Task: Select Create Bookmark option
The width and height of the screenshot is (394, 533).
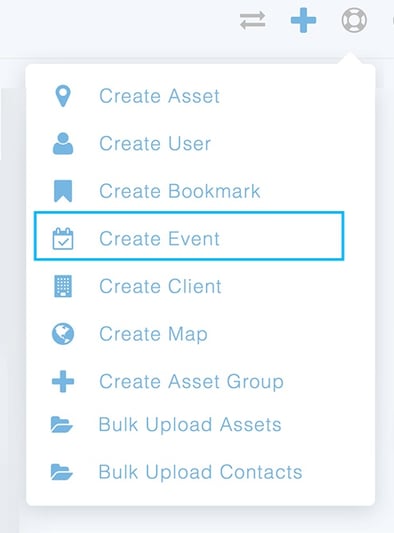Action: point(180,191)
